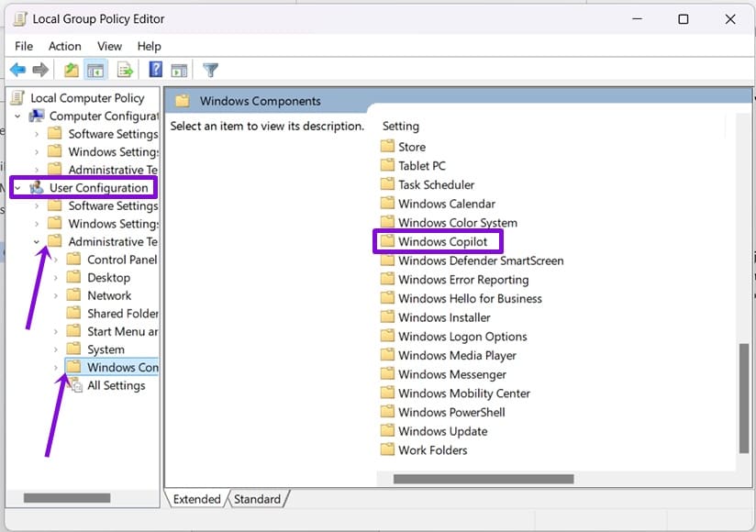Screen dimensions: 756x532
Task: Expand Windows Settings under User Configuration
Action: [37, 224]
